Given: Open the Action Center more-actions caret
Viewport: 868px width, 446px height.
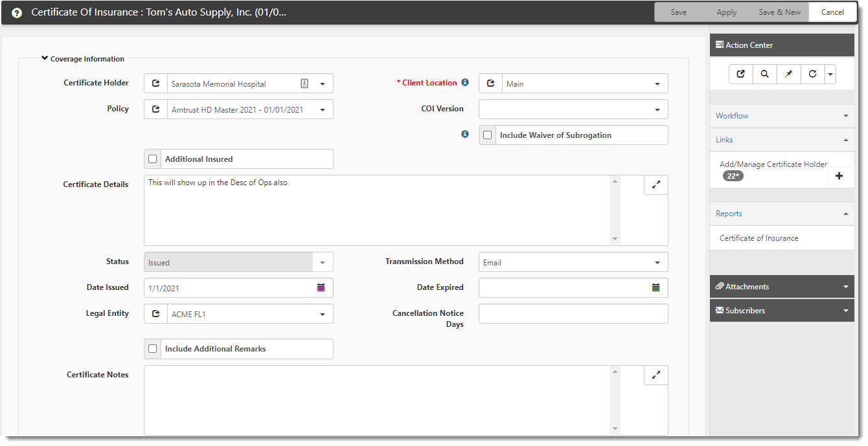Looking at the screenshot, I should [x=830, y=74].
